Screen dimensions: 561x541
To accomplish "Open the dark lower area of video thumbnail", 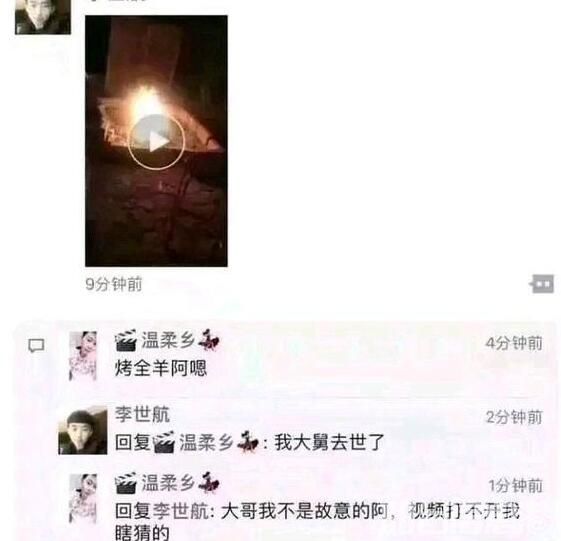I will coord(156,222).
